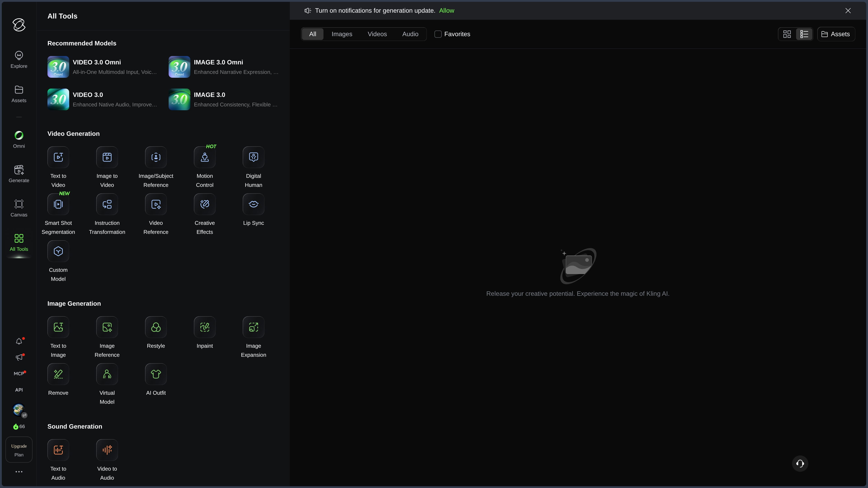Viewport: 868px width, 488px height.
Task: Open the Digital Human tool
Action: [x=253, y=167]
